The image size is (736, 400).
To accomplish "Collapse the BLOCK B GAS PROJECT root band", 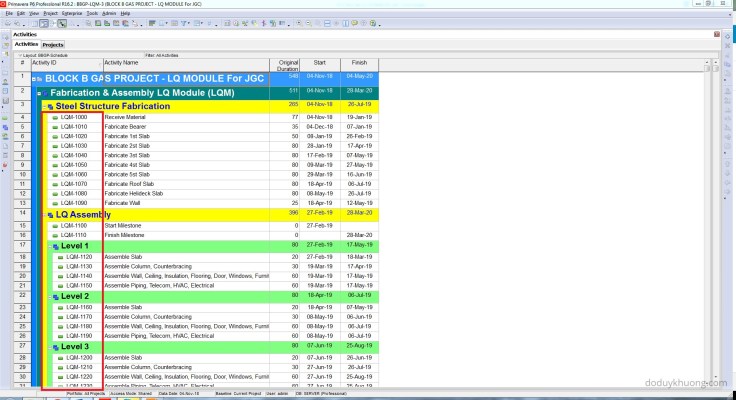I will coord(34,79).
